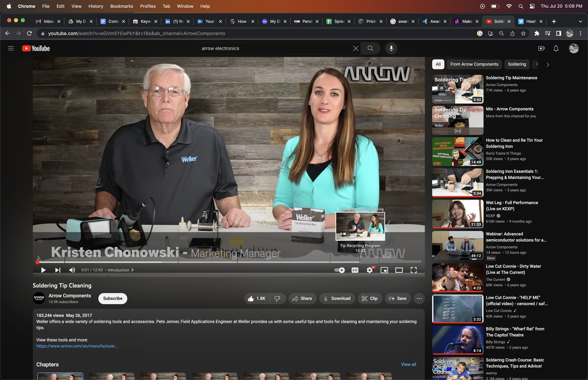Expand the Introduction chapter chevron
The image size is (588, 380).
pos(132,270)
